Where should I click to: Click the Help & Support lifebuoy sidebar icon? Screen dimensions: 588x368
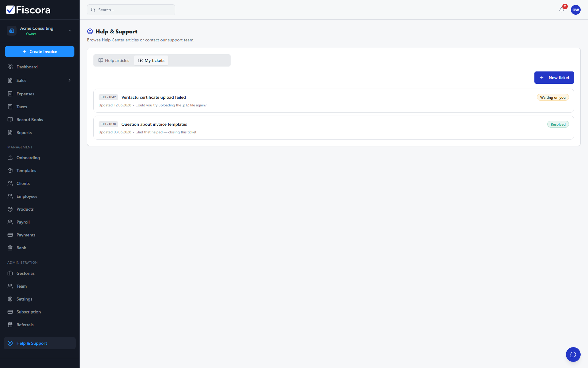tap(10, 343)
